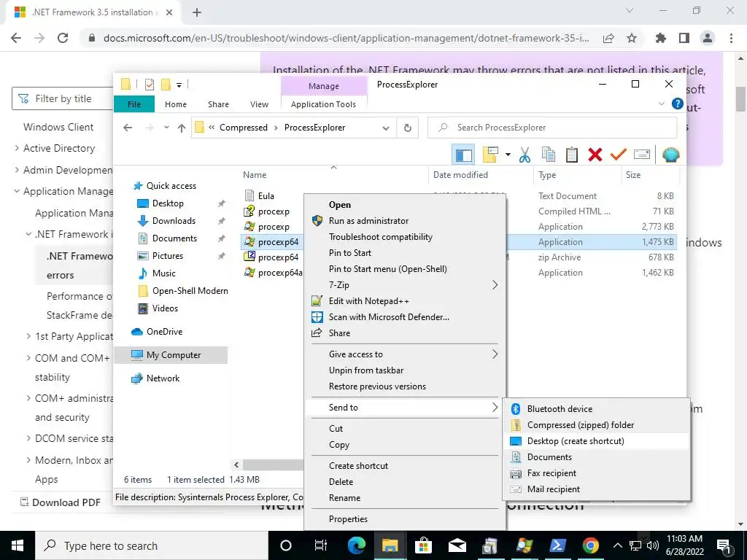The width and height of the screenshot is (747, 560).
Task: Open PowerShell from taskbar
Action: (557, 545)
